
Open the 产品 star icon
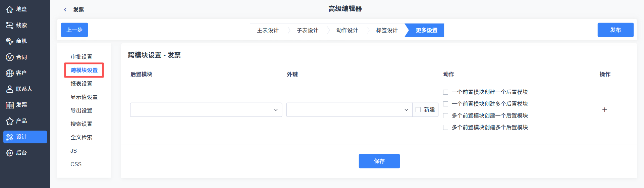10,121
